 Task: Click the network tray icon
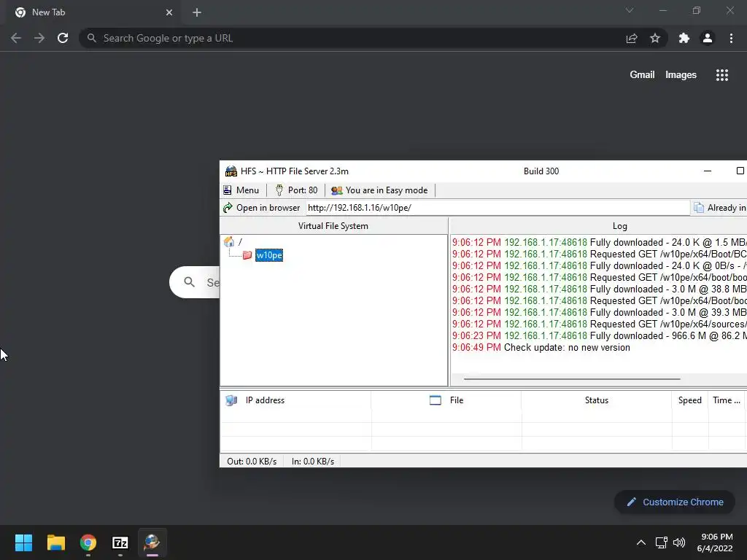(x=661, y=542)
